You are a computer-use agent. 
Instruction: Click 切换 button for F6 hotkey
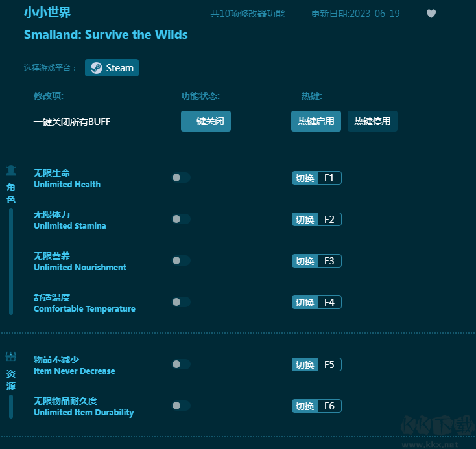[x=305, y=406]
